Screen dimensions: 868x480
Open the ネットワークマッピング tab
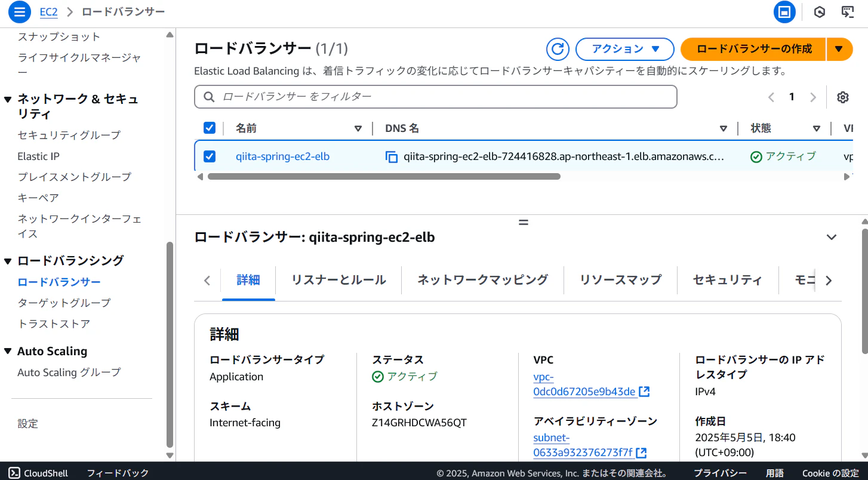point(482,280)
